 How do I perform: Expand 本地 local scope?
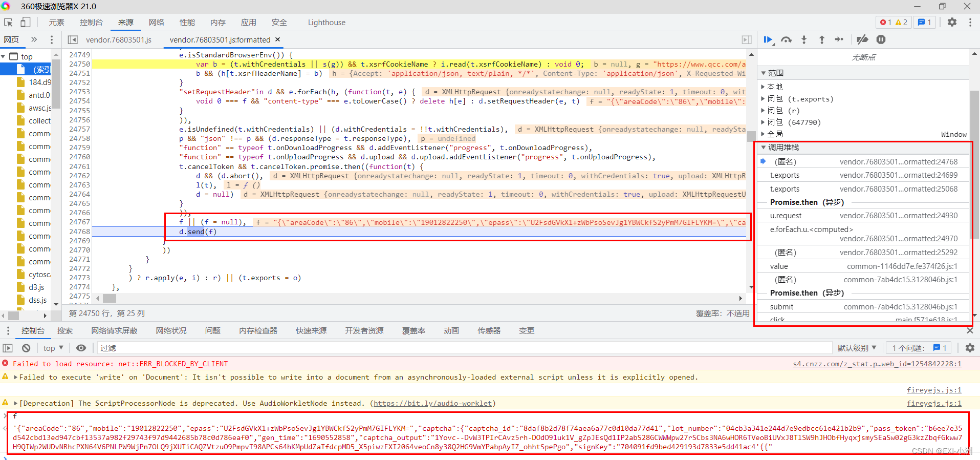click(x=763, y=87)
